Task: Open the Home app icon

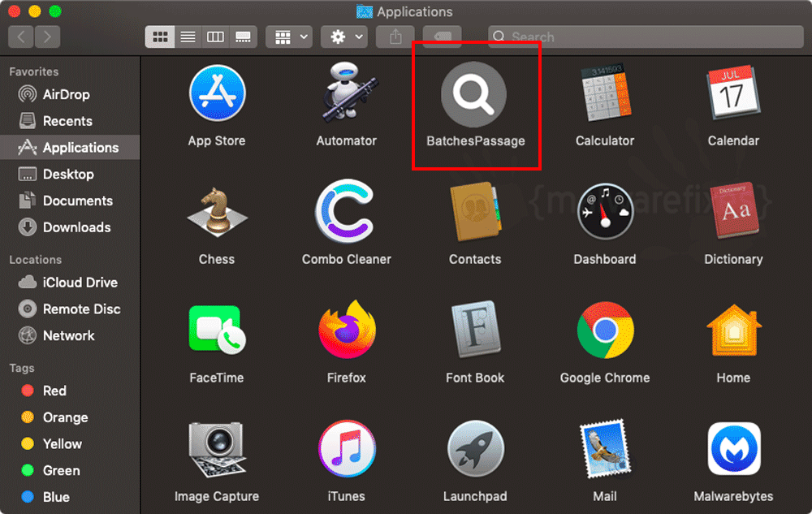Action: coord(733,330)
